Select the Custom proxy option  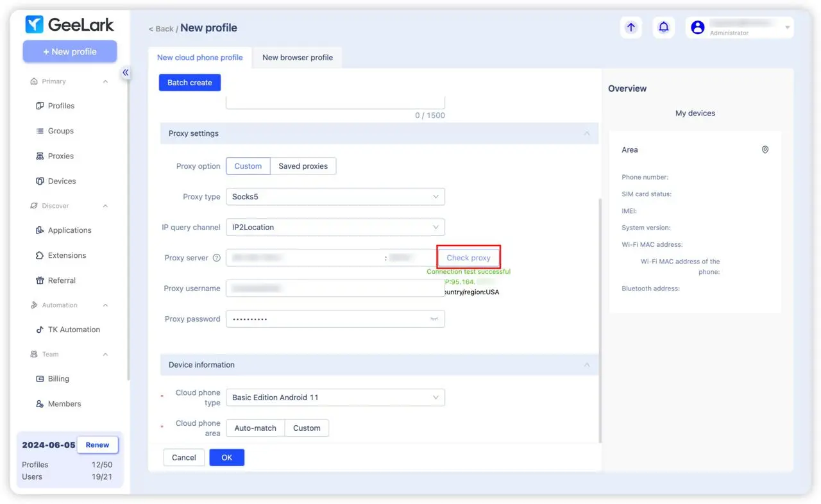(x=248, y=166)
